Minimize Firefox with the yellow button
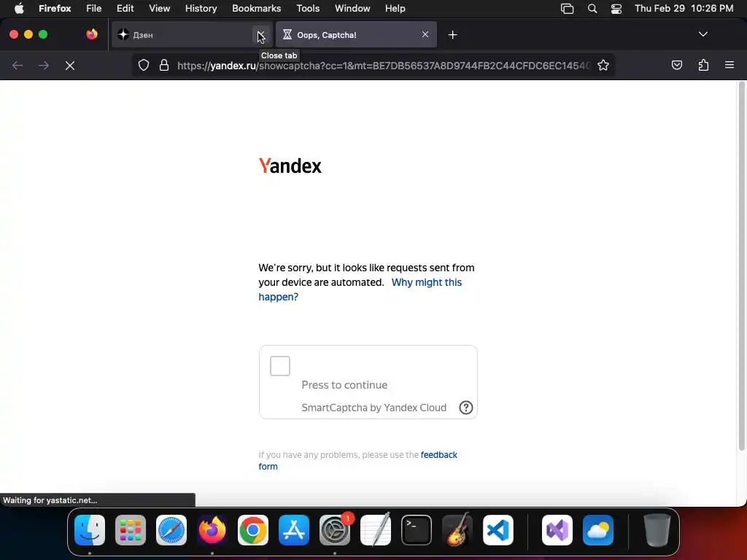Image resolution: width=747 pixels, height=560 pixels. (x=28, y=34)
